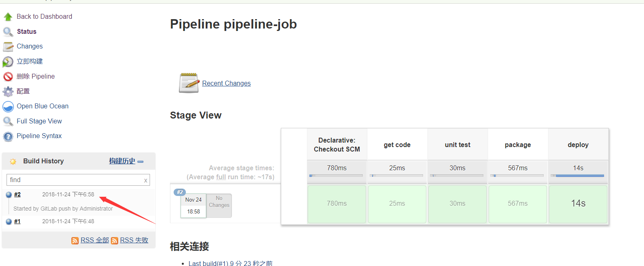Open build #2 in Build History
Screen dimensions: 644x266
(18, 195)
